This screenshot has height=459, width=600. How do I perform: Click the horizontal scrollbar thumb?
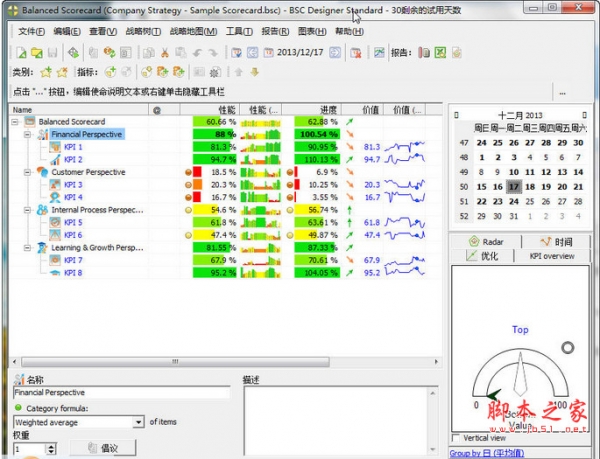pos(175,361)
